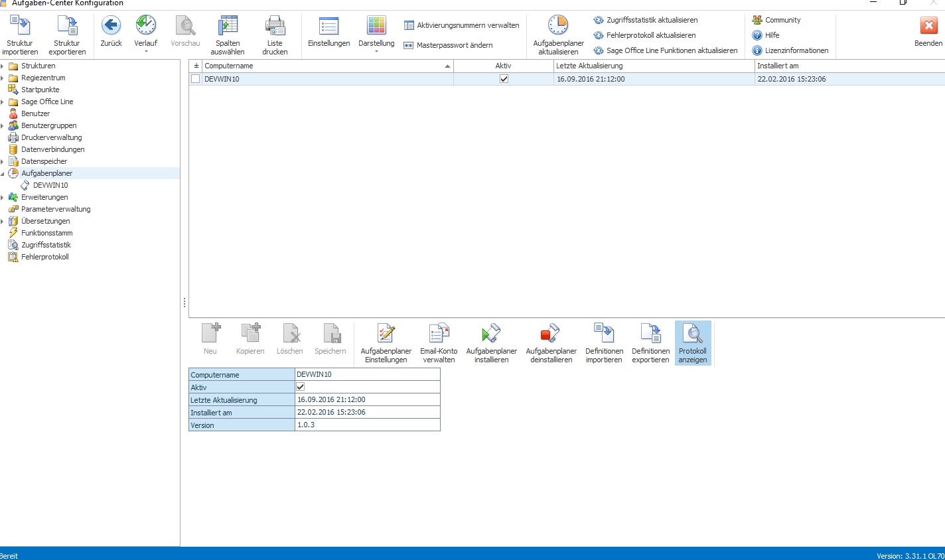Toggle the Aktiv checkbox in the DEVWIN10 grid row
This screenshot has height=560, width=945.
pyautogui.click(x=504, y=78)
